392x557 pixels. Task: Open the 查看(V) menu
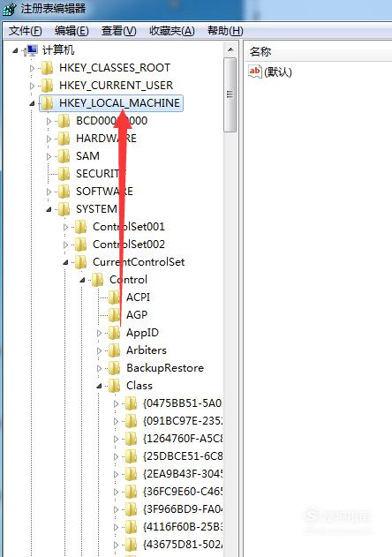coord(118,31)
